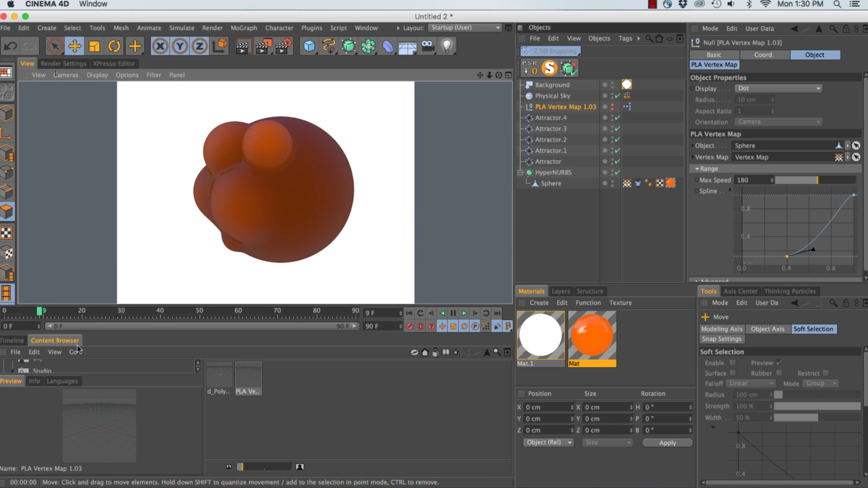Toggle the X-axis lock icon
868x488 pixels.
[x=160, y=46]
